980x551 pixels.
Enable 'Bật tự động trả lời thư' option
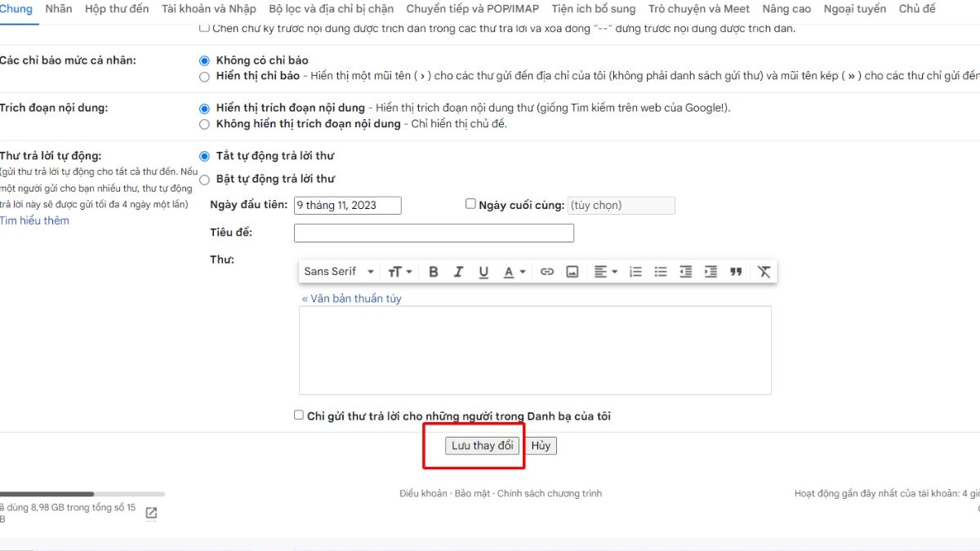[x=204, y=179]
